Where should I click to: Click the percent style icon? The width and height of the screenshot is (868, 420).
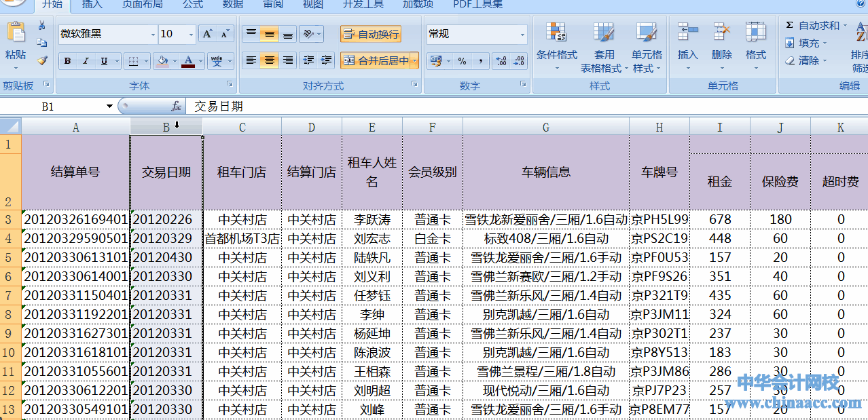coord(462,61)
